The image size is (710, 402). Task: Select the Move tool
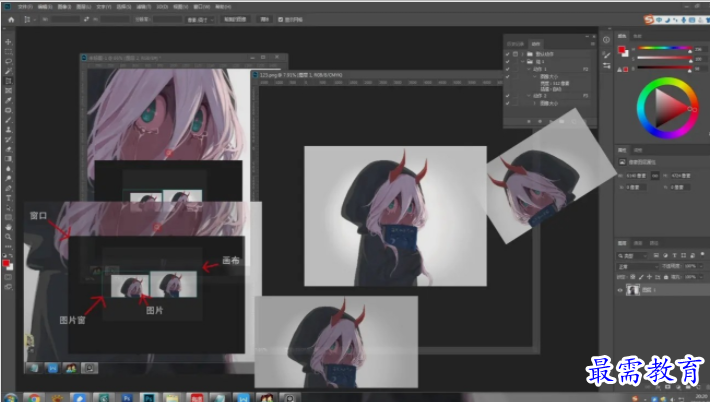coord(8,42)
